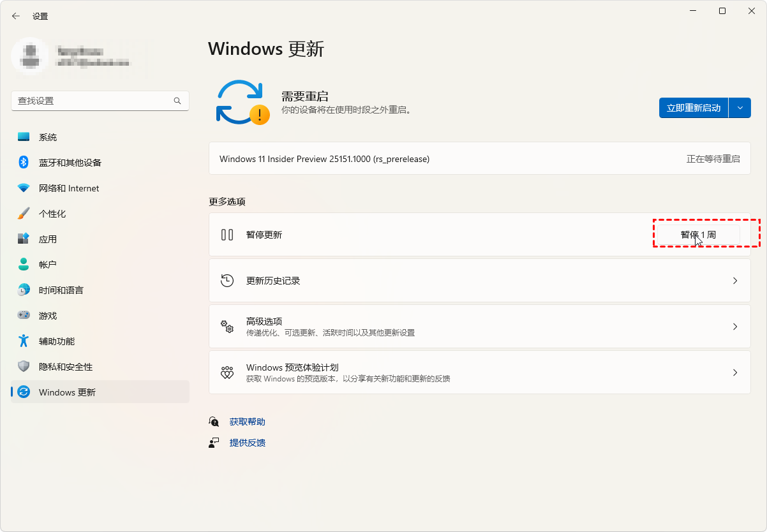Click the shield icon for 隐私和安全性

24,367
